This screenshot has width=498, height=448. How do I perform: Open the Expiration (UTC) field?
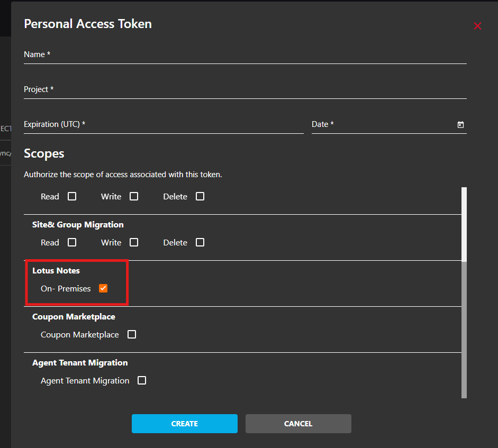tap(163, 125)
